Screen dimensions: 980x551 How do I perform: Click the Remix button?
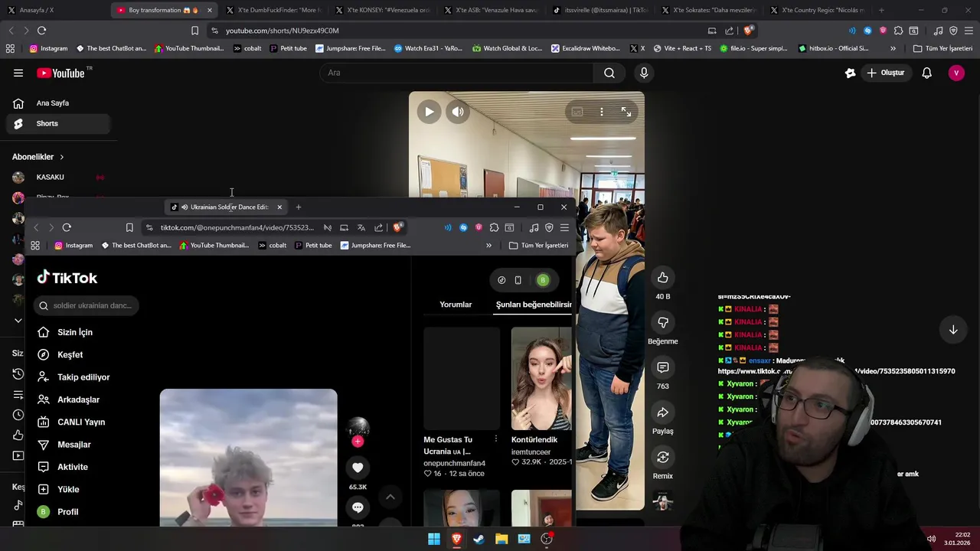point(663,457)
